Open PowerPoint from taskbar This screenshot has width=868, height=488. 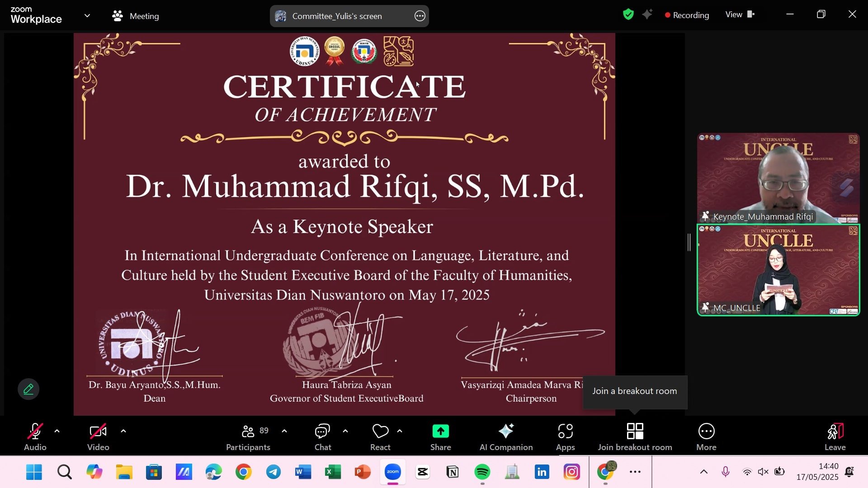[x=363, y=472]
